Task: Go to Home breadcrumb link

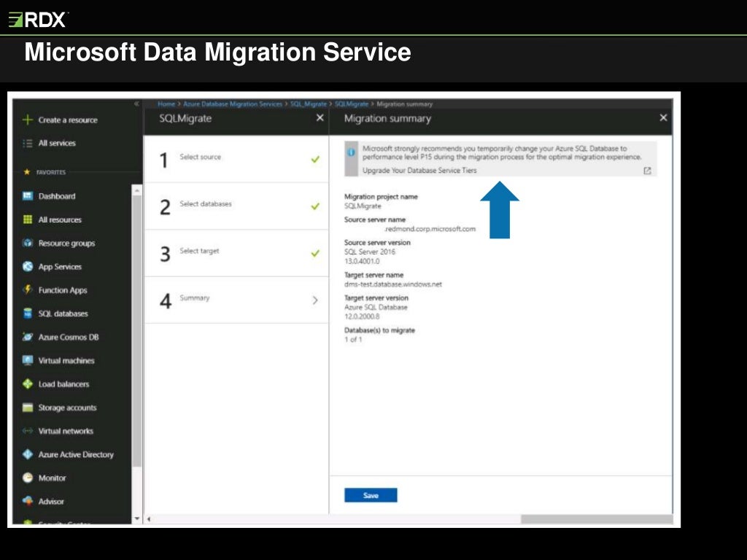Action: pos(166,104)
